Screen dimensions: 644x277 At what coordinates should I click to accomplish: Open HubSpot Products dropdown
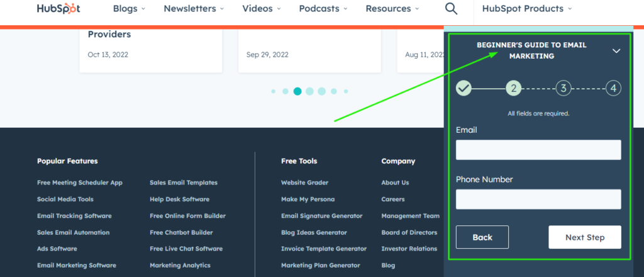tap(527, 9)
